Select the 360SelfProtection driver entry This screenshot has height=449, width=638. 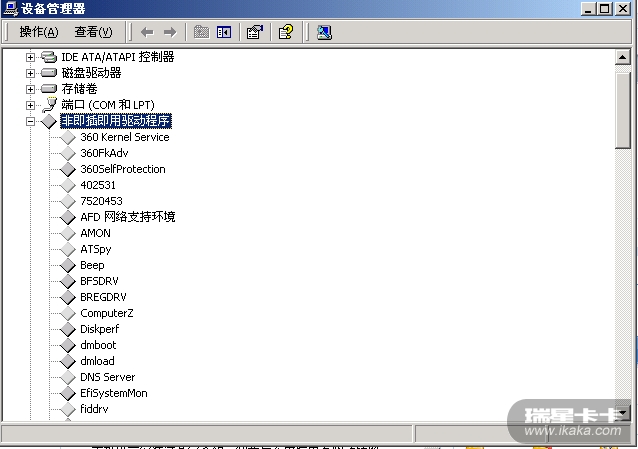[122, 169]
